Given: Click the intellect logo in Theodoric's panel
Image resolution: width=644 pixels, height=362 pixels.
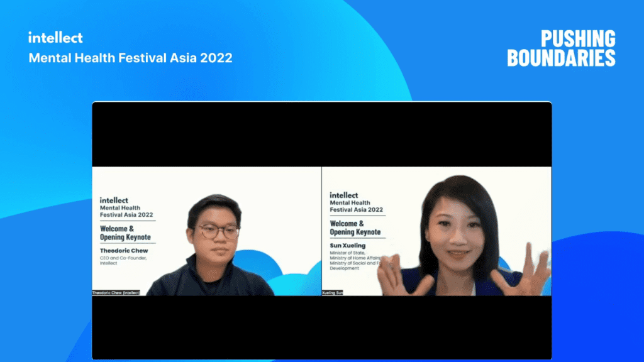Looking at the screenshot, I should coord(114,200).
